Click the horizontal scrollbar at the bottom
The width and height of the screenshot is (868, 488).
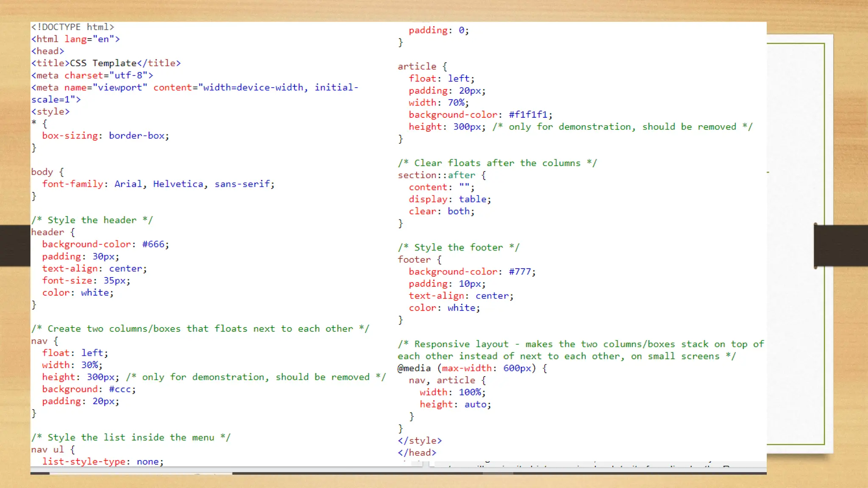(x=398, y=473)
